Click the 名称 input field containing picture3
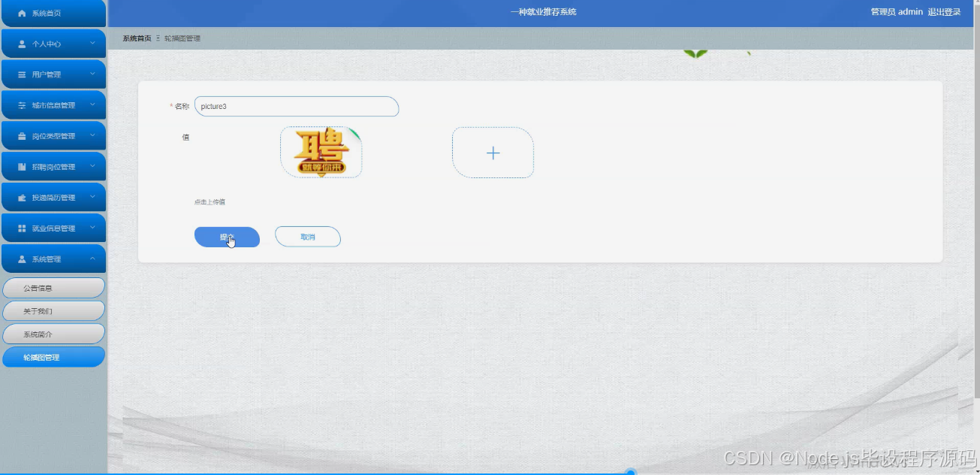The width and height of the screenshot is (980, 475). point(297,107)
